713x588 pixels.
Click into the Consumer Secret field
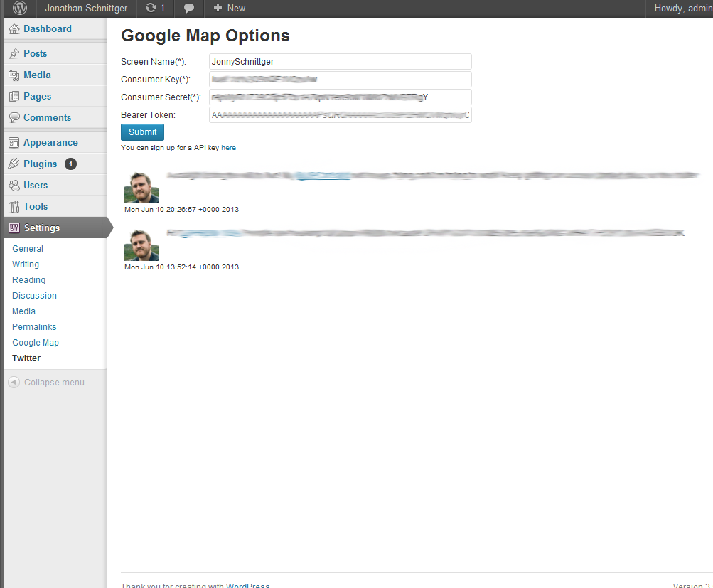click(340, 97)
